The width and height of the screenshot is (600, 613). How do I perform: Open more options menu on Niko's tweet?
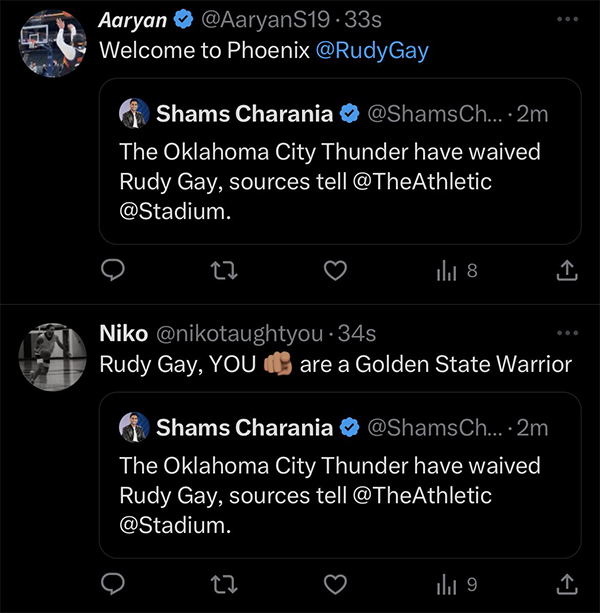pos(566,333)
